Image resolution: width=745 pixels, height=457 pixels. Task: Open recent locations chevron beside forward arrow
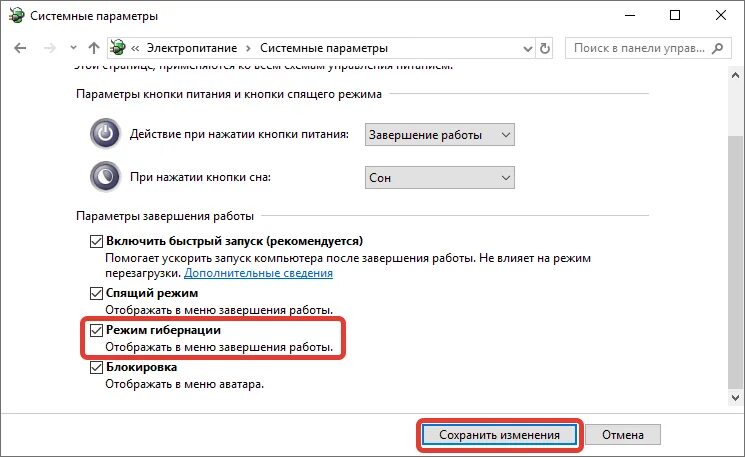(73, 48)
